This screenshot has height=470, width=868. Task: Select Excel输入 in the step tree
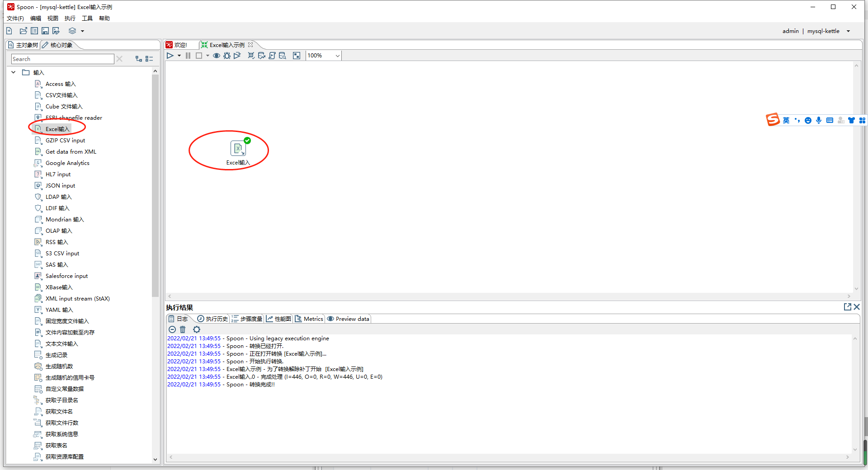click(57, 129)
